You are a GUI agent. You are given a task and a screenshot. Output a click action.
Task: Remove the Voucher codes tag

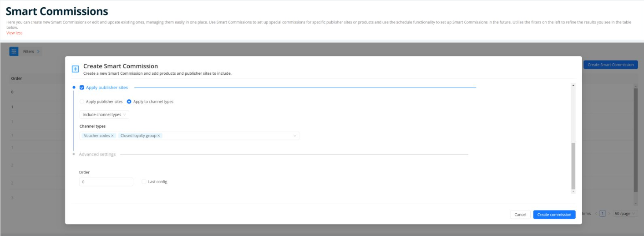point(112,136)
